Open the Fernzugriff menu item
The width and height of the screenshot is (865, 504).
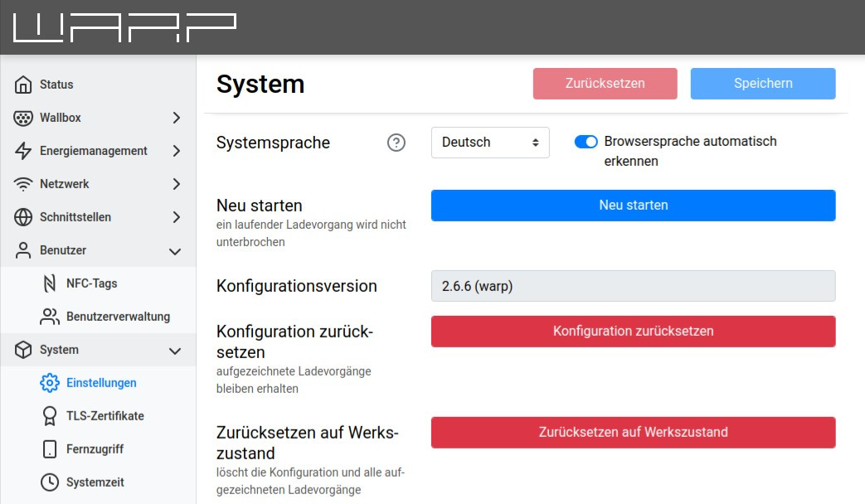pos(95,449)
